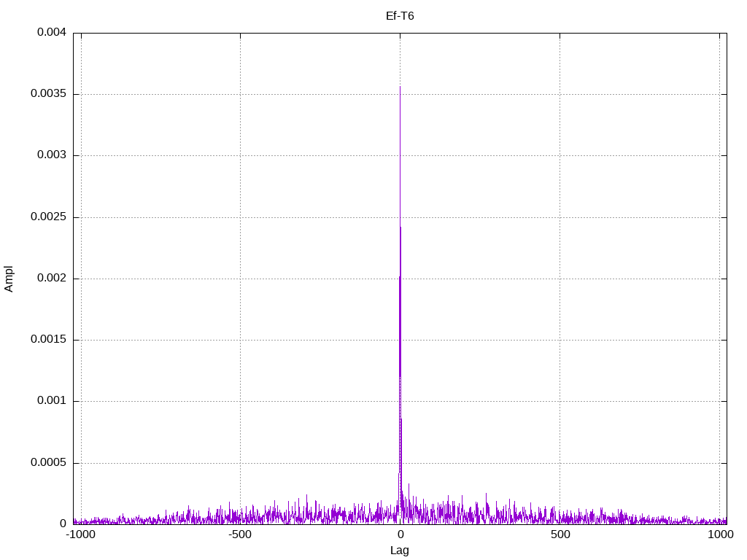Click the plot title Ef-T6
Screen dimensions: 747x560
[x=400, y=16]
